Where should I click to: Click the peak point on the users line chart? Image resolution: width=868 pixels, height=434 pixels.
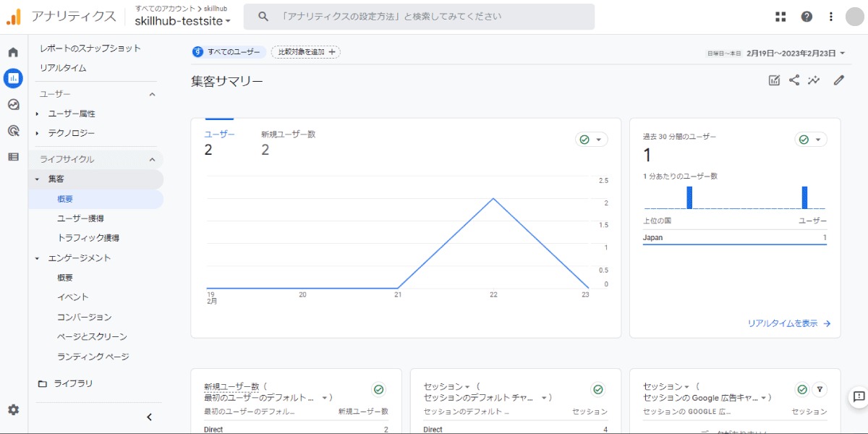tap(493, 198)
